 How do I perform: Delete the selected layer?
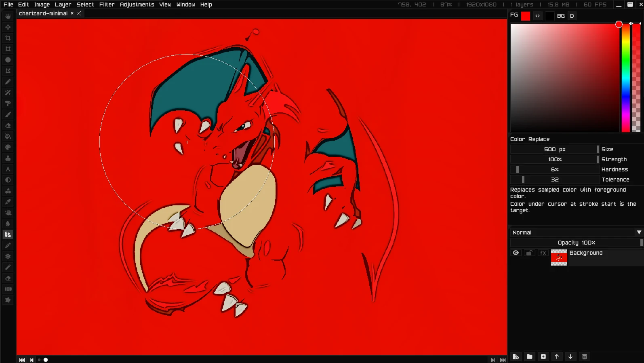(x=584, y=357)
